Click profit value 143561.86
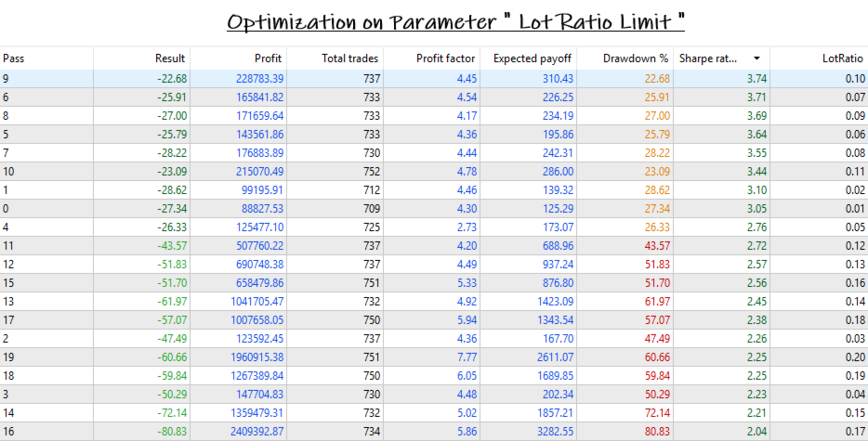868x441 pixels. point(259,135)
